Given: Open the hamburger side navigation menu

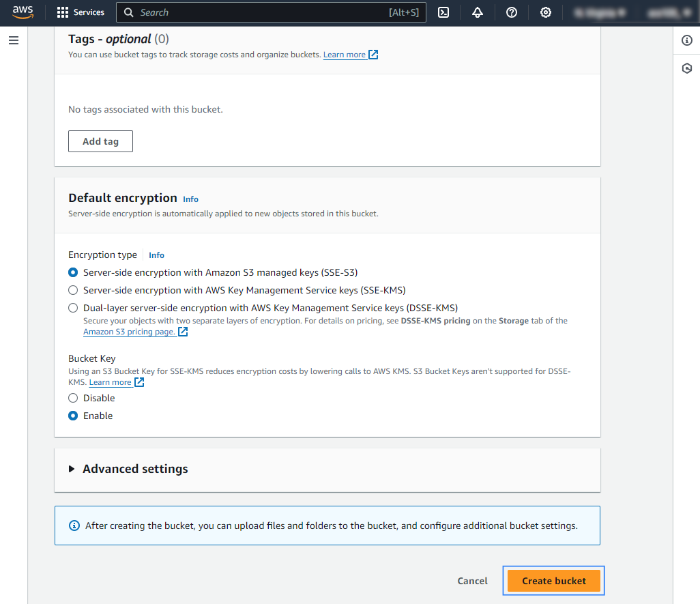Looking at the screenshot, I should coord(14,41).
